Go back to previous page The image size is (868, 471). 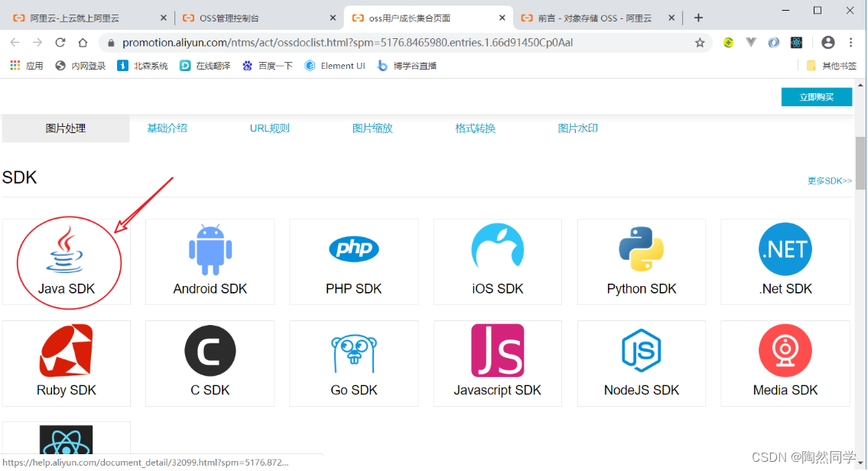(x=15, y=43)
